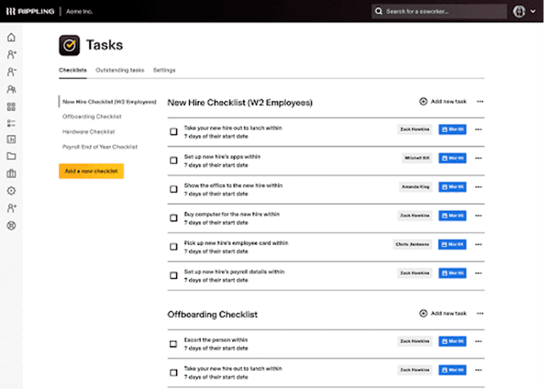The width and height of the screenshot is (548, 392).
Task: Open the folder icon in sidebar
Action: click(x=11, y=156)
